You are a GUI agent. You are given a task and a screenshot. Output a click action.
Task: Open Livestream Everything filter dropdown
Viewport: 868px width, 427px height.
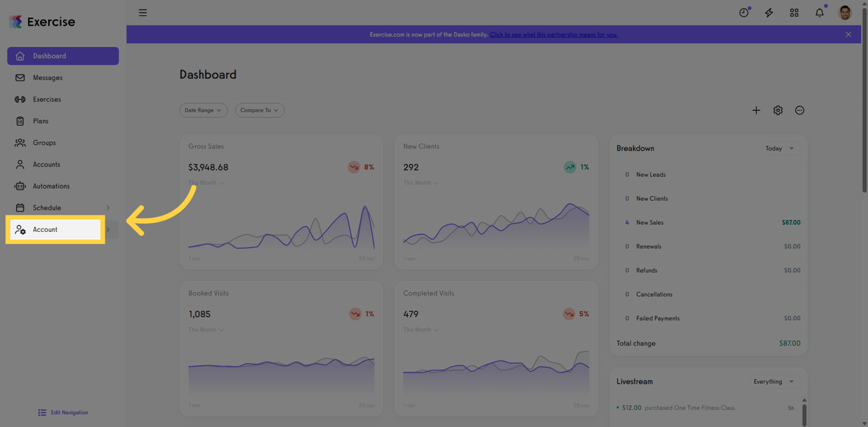(774, 382)
